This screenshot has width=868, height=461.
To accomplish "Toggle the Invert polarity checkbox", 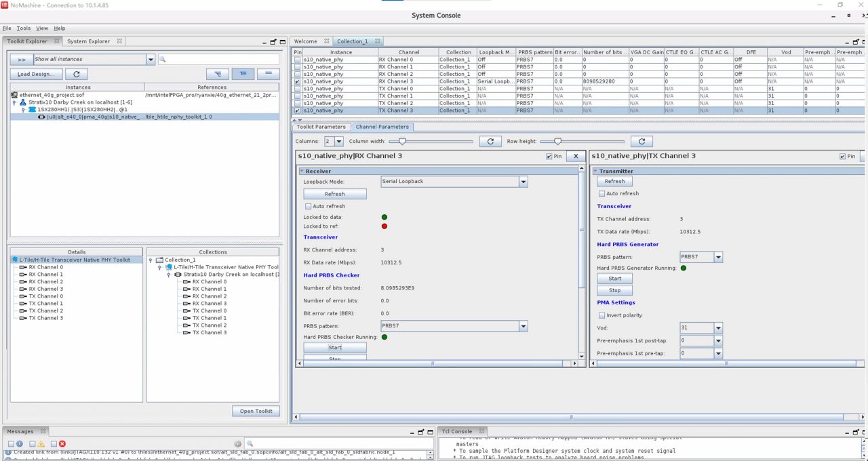I will 601,315.
